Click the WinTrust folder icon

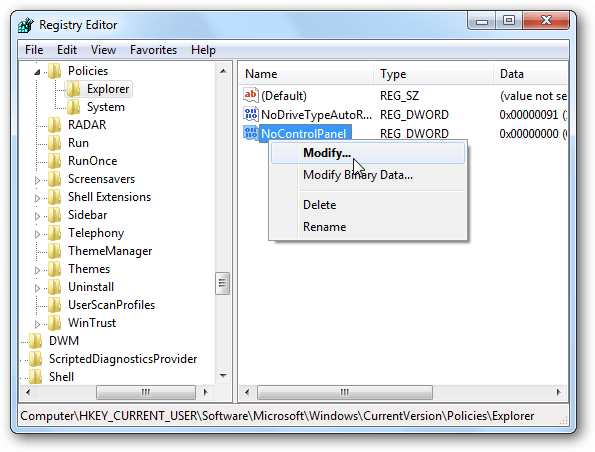point(54,323)
